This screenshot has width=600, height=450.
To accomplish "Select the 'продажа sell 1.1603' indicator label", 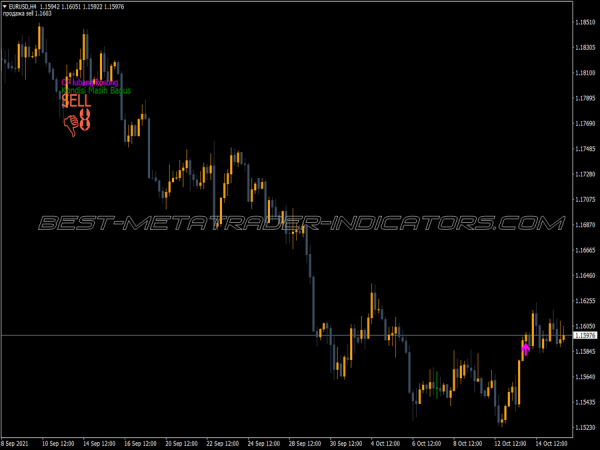I will 27,13.
